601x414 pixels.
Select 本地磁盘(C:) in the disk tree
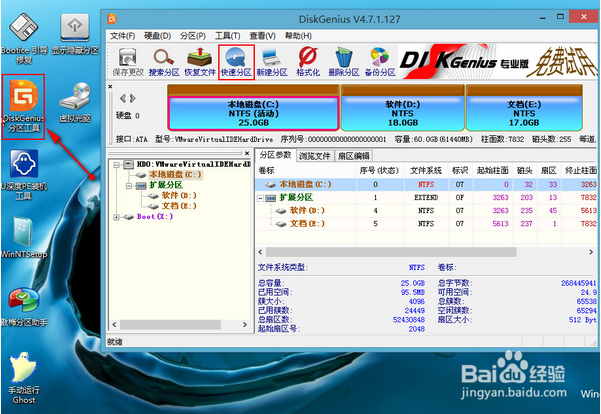(175, 175)
